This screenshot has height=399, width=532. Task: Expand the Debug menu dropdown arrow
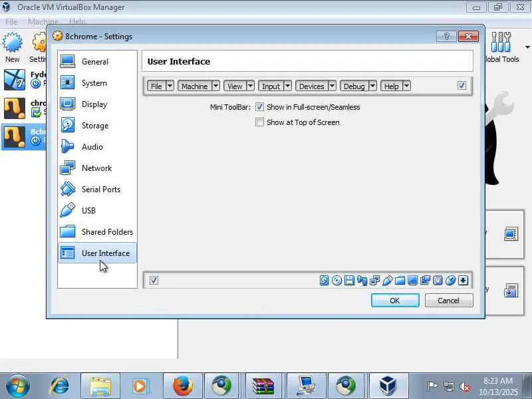372,86
